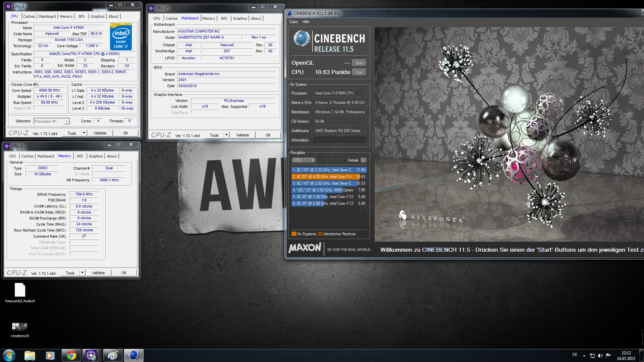The width and height of the screenshot is (644, 362).
Task: Click the Cinebench sphere logo
Action: pyautogui.click(x=302, y=39)
